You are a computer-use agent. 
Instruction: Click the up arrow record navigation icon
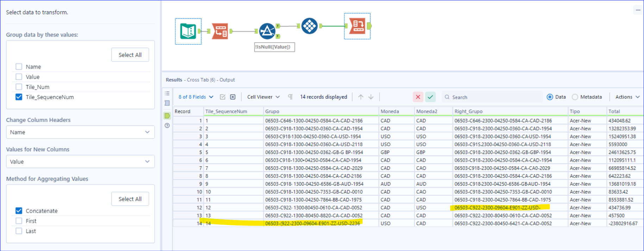361,97
